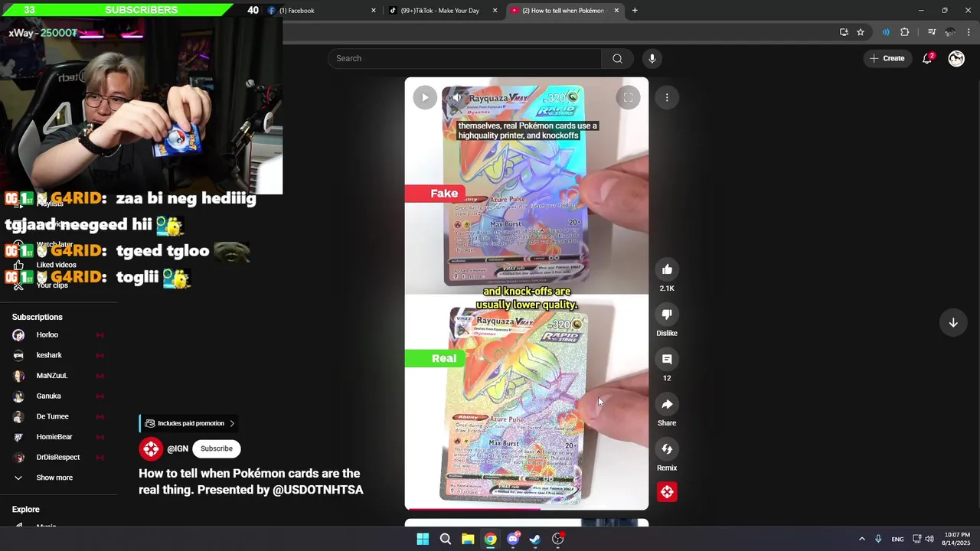
Task: Open OBS Studio from the taskbar
Action: (x=558, y=539)
